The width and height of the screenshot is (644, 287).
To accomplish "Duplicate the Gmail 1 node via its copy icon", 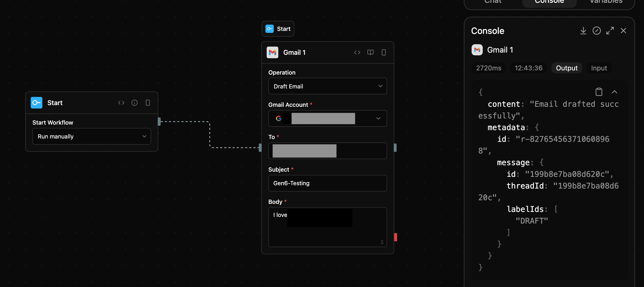I will 384,52.
